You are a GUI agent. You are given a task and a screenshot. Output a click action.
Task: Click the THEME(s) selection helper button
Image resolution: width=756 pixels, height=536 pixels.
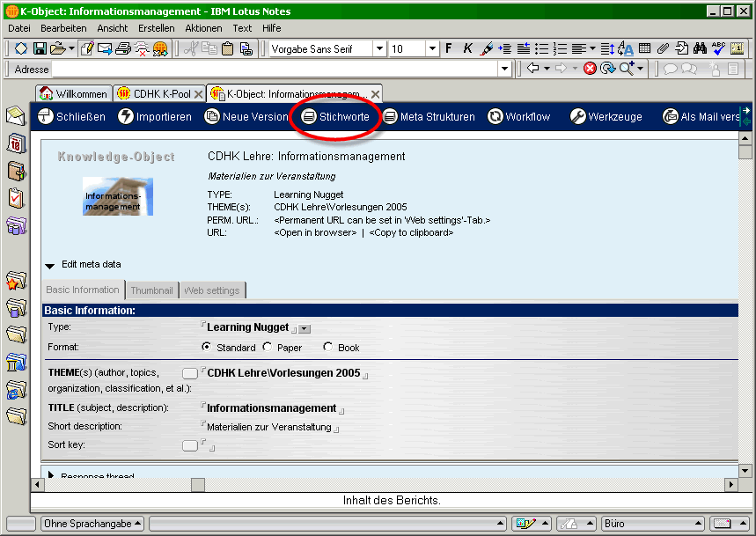pos(190,373)
